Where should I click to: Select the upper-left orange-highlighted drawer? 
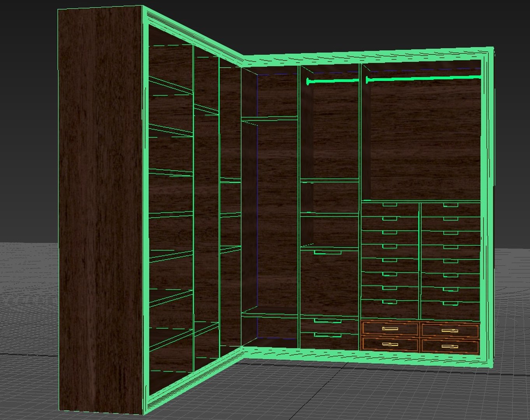pyautogui.click(x=390, y=329)
